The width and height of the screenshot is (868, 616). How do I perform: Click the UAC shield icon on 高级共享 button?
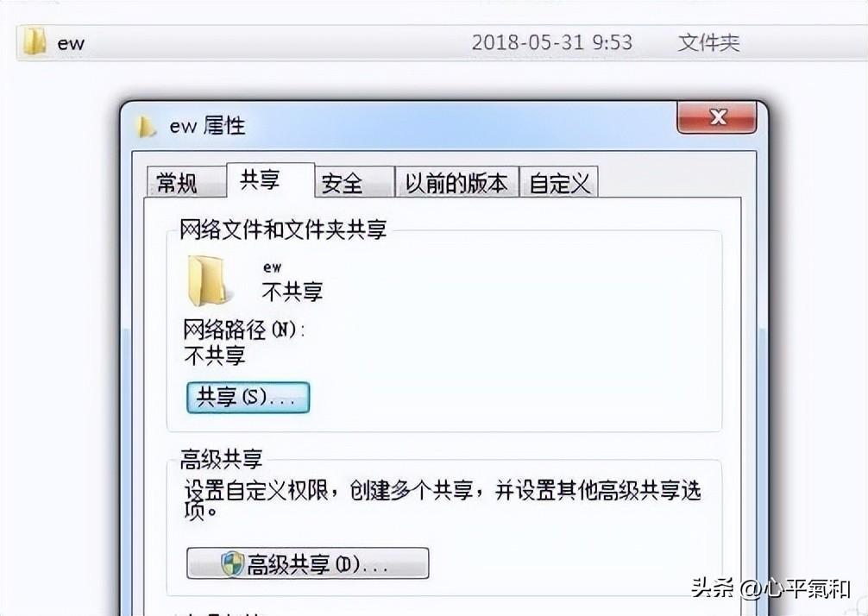coord(232,564)
